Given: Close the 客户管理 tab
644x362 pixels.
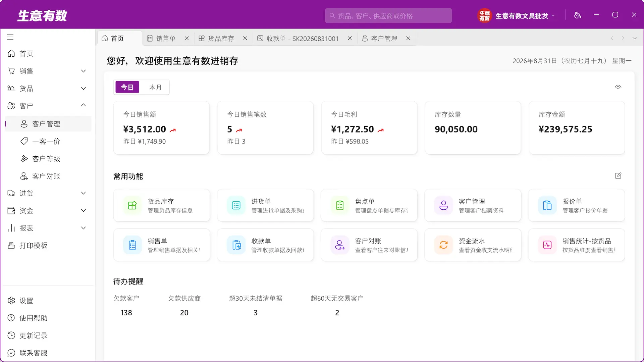Looking at the screenshot, I should 408,38.
